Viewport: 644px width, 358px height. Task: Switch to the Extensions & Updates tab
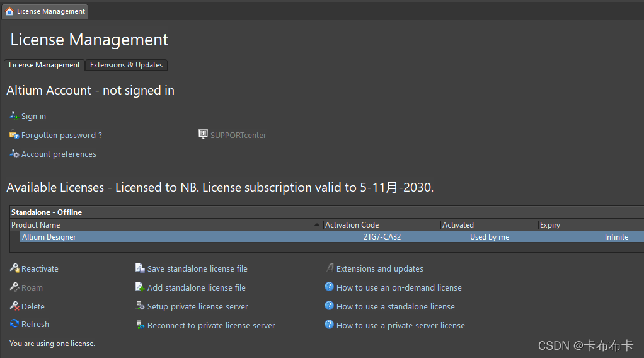pos(126,65)
